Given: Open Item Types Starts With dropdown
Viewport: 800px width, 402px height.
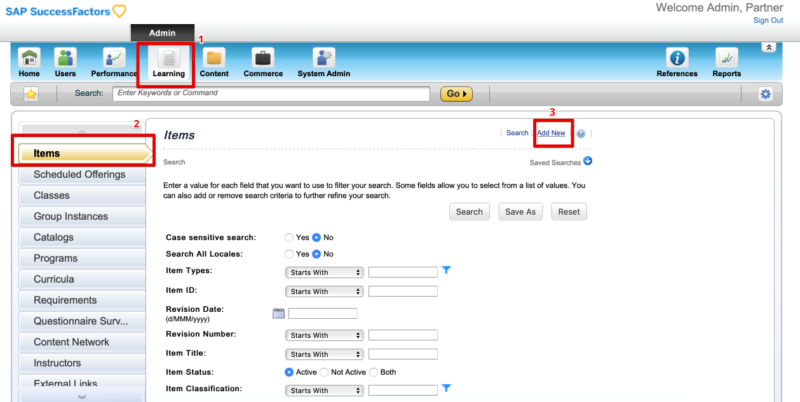Looking at the screenshot, I should coord(323,272).
